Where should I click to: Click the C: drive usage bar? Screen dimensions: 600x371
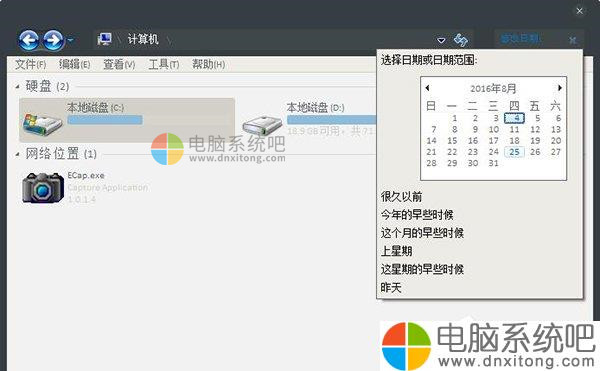[105, 120]
